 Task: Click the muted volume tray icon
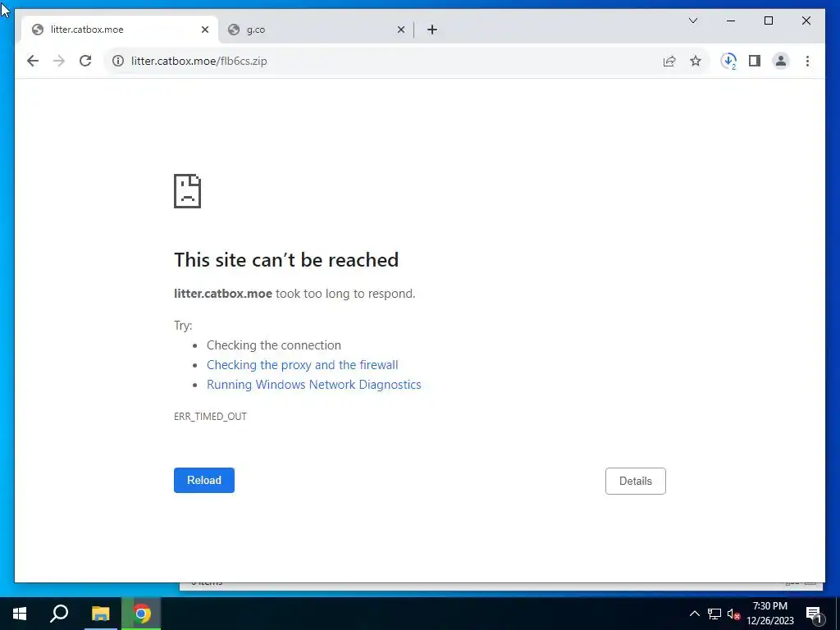[733, 614]
